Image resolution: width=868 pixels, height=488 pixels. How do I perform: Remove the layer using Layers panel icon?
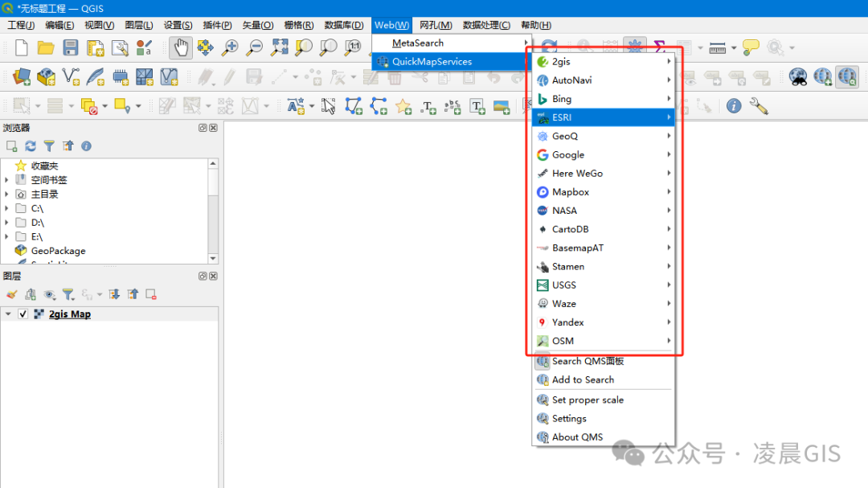point(150,294)
